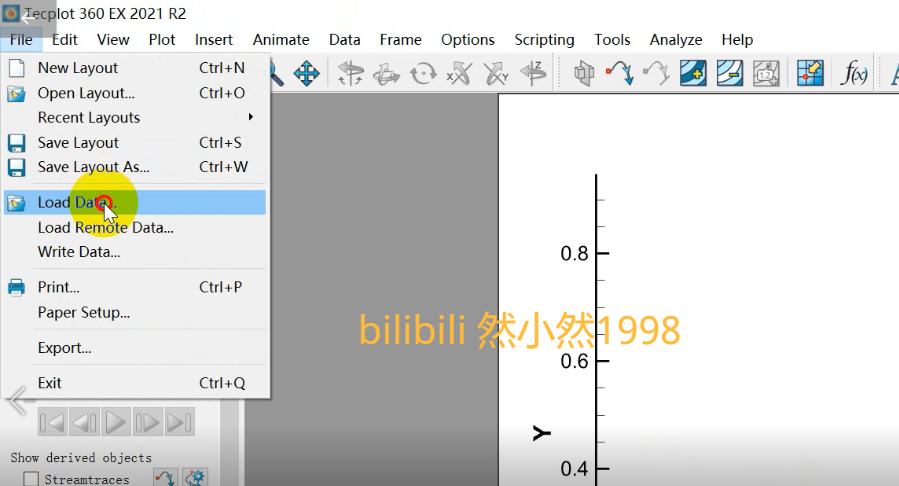Open streamtrace details gear button
Image resolution: width=899 pixels, height=486 pixels.
[x=195, y=478]
